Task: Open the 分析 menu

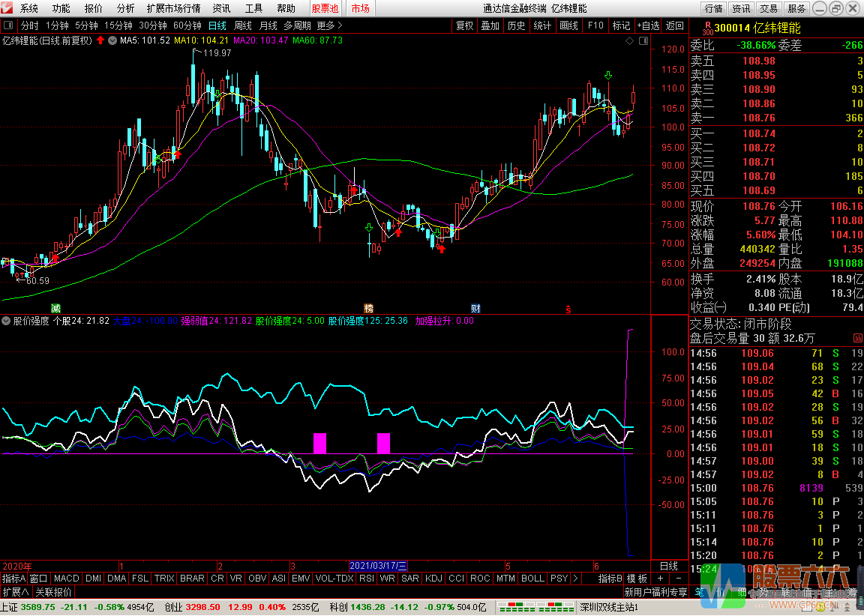Action: pos(126,8)
